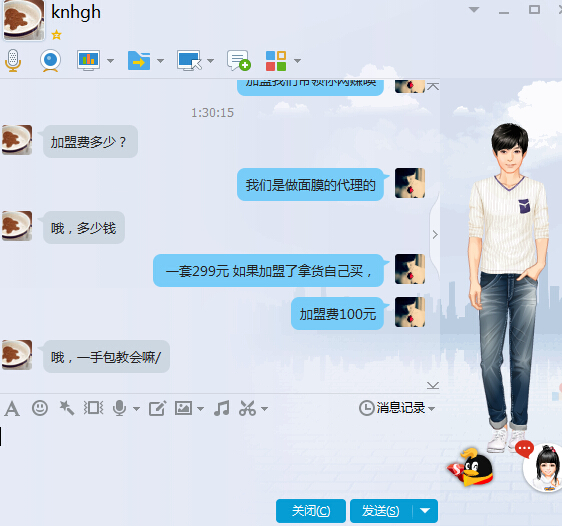This screenshot has width=562, height=526.
Task: Click the message text input area
Action: (x=219, y=455)
